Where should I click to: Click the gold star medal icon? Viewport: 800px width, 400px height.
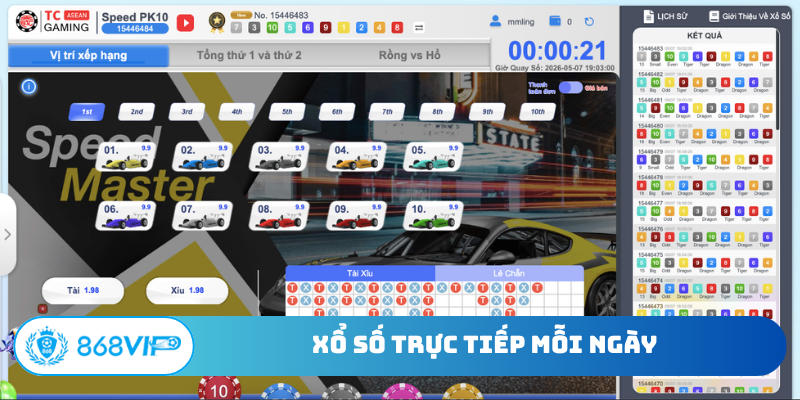[x=217, y=22]
